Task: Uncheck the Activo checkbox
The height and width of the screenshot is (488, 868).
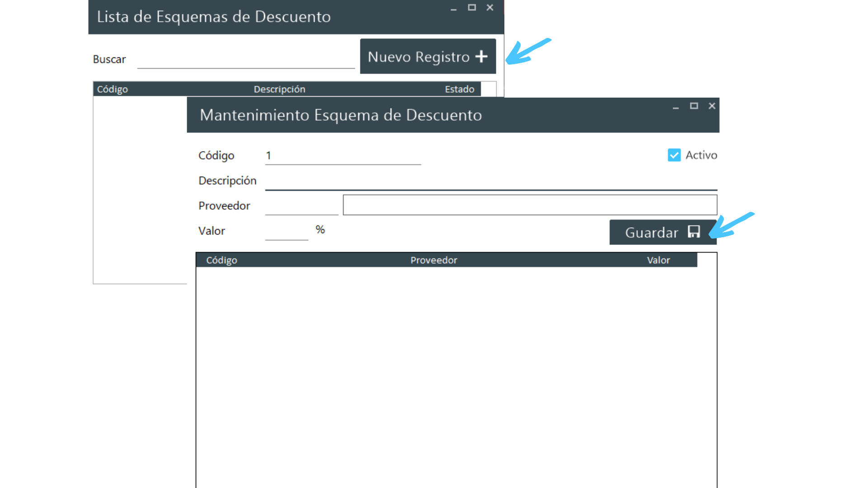Action: point(674,155)
